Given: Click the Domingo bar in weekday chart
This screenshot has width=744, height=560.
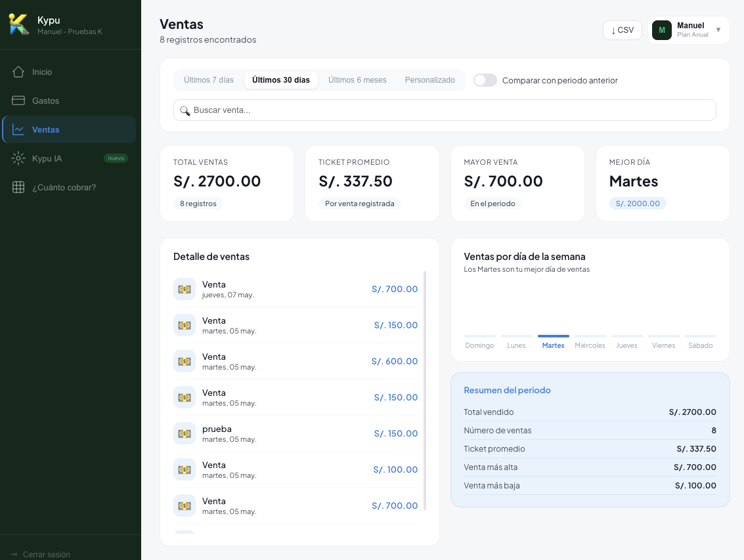Looking at the screenshot, I should (x=480, y=336).
